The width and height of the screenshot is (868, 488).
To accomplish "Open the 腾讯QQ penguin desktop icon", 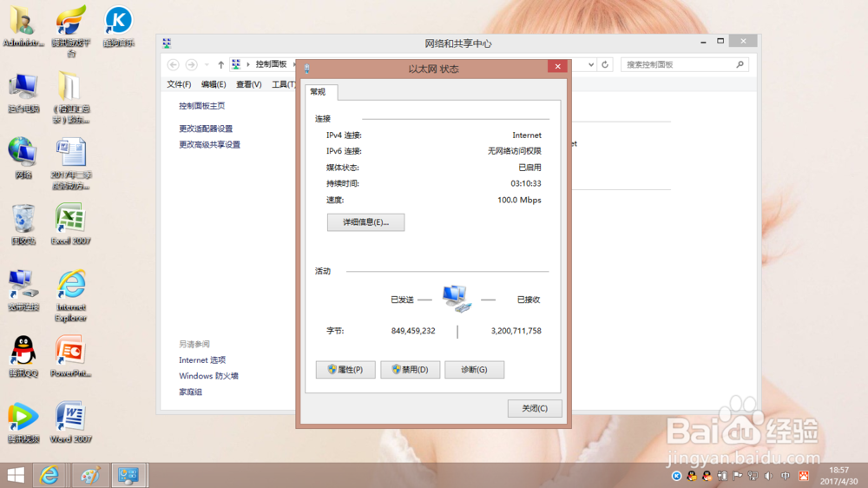I will click(23, 356).
